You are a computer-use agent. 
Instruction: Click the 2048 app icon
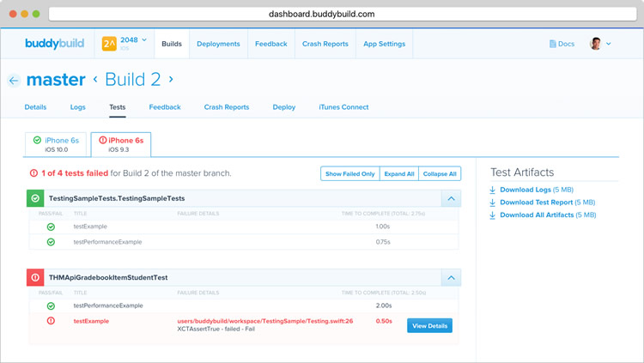(x=109, y=44)
